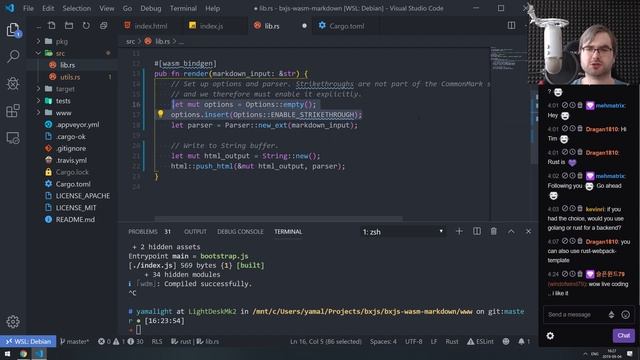
Task: Open Chrome from the taskbar
Action: point(23,353)
